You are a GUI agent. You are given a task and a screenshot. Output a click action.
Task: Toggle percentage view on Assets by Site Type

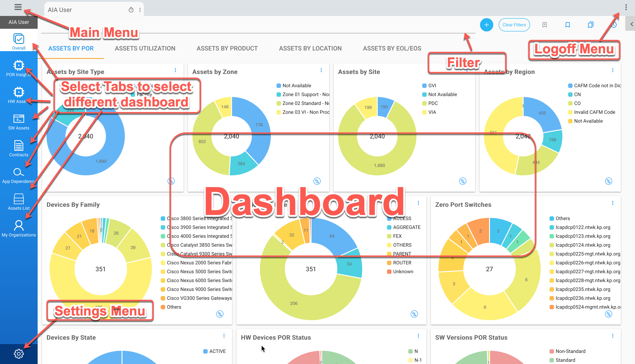(x=171, y=181)
